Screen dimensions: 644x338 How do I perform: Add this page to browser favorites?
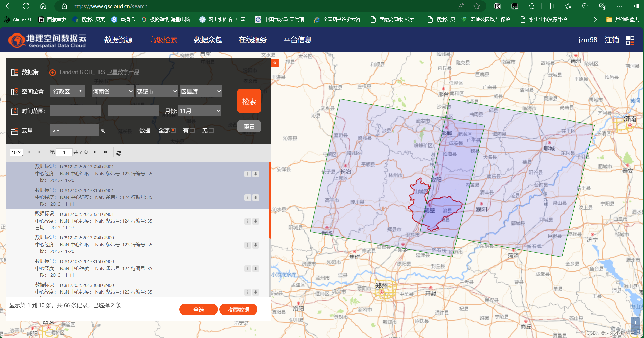coord(476,6)
